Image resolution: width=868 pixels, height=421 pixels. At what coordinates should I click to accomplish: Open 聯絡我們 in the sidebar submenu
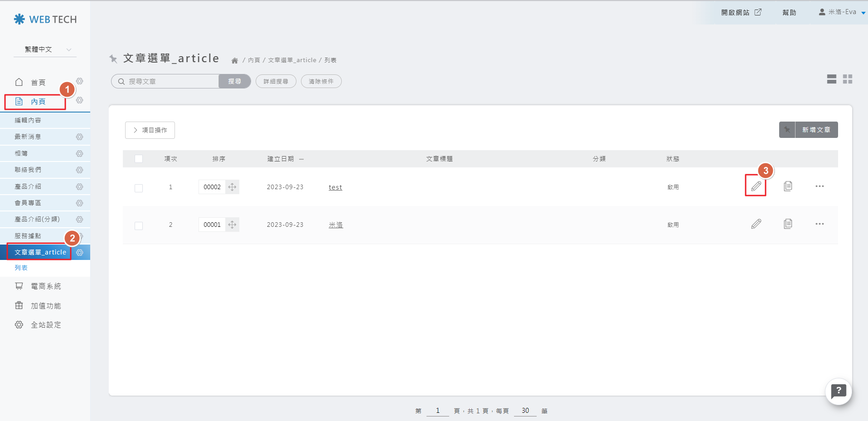(28, 170)
